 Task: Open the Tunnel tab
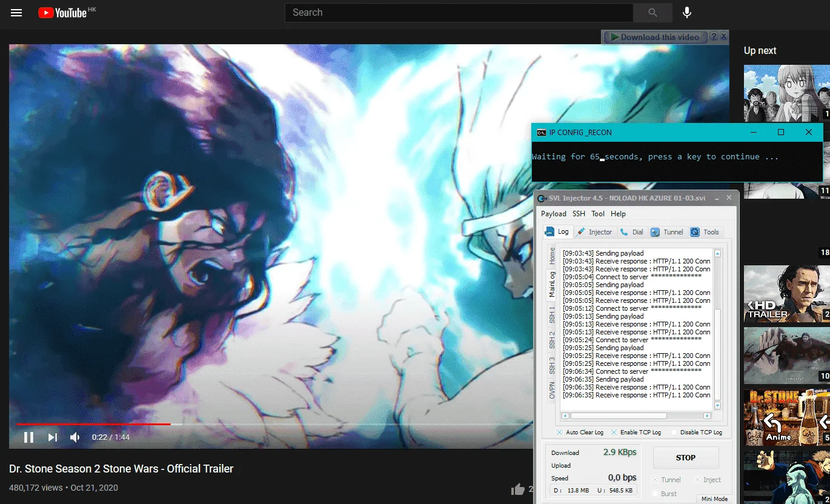tap(667, 232)
